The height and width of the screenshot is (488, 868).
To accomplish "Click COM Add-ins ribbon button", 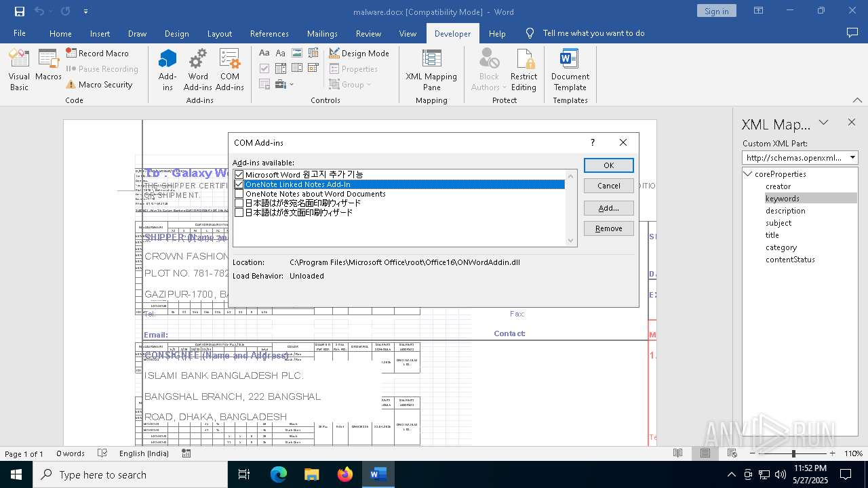I will (x=230, y=70).
